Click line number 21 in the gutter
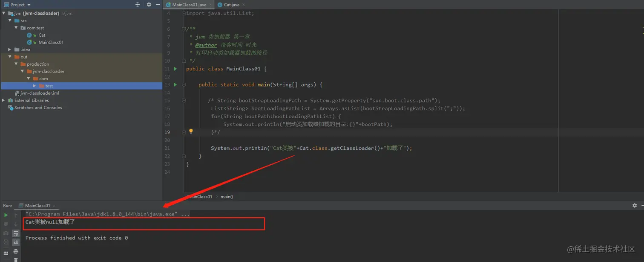This screenshot has width=644, height=262. pos(167,148)
